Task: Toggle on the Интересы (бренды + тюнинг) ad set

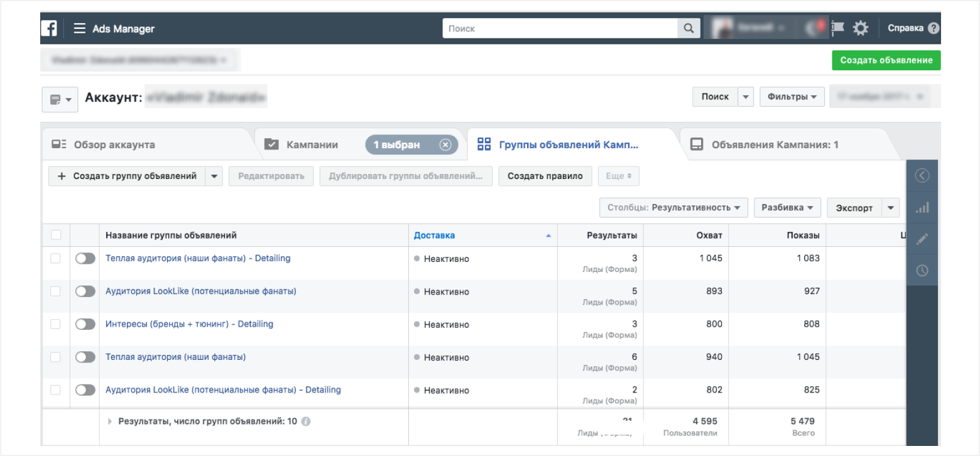Action: coord(85,324)
